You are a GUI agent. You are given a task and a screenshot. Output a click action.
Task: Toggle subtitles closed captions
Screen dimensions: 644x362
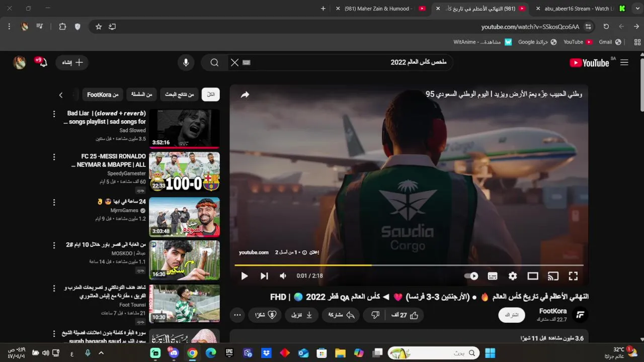click(493, 276)
